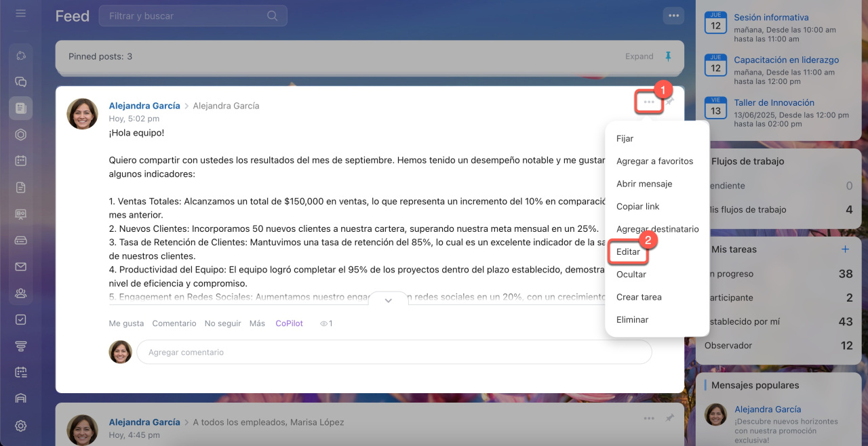
Task: Open the Más dropdown under the post
Action: (x=257, y=323)
